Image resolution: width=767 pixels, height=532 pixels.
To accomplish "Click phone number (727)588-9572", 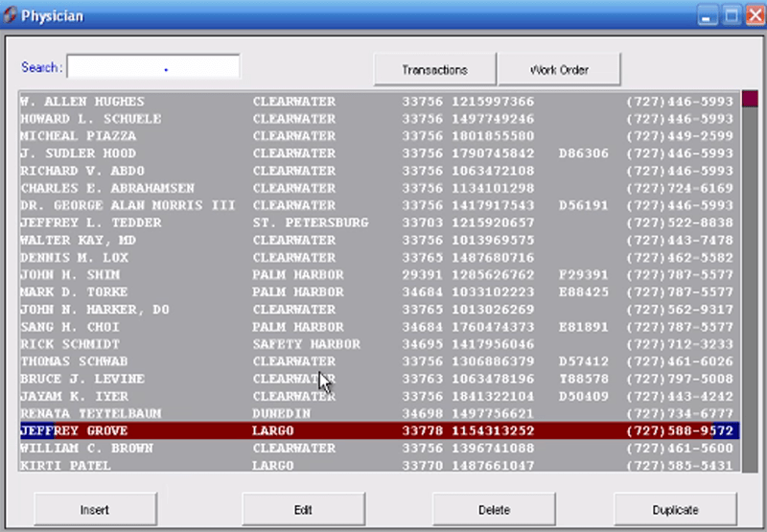I will (680, 430).
